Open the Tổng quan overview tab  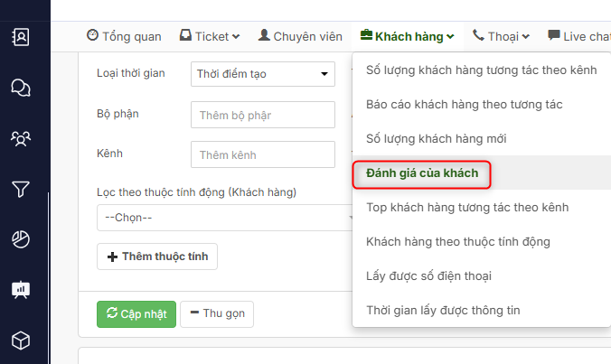(124, 36)
